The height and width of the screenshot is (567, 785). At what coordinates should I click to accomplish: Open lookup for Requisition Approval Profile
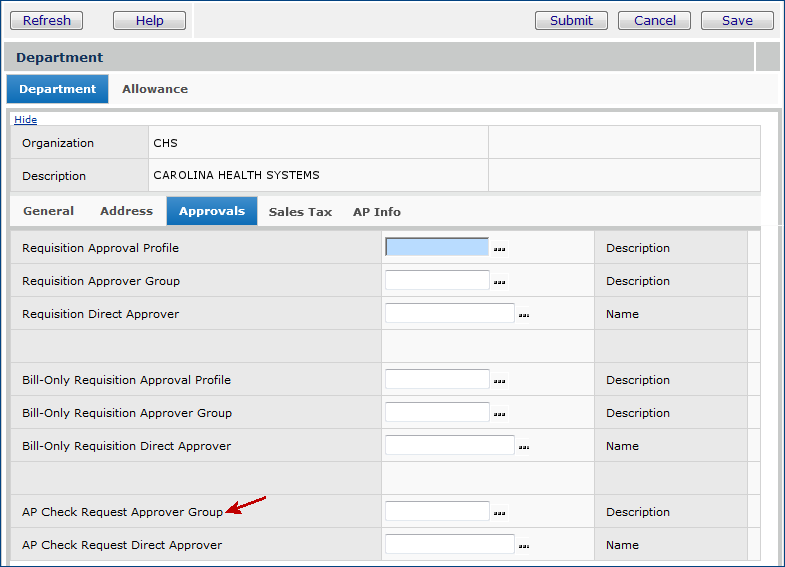[x=499, y=248]
